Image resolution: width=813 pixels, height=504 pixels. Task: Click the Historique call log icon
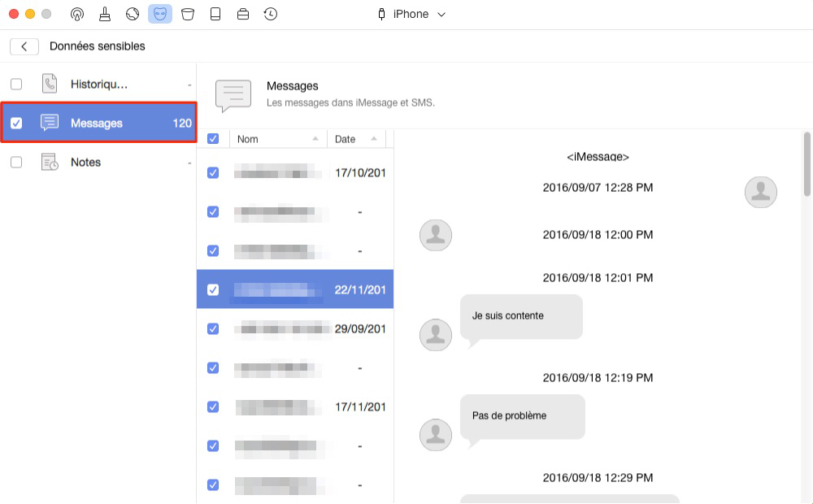pos(50,84)
